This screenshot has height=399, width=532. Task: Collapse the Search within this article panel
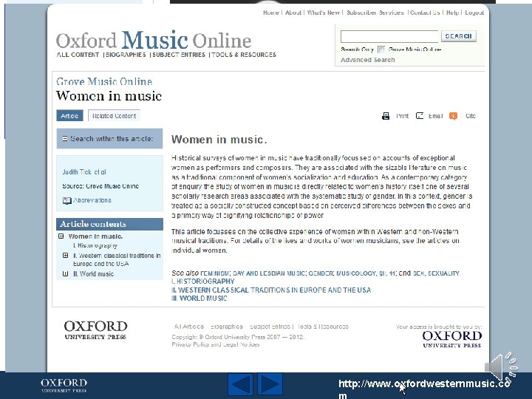pyautogui.click(x=65, y=138)
